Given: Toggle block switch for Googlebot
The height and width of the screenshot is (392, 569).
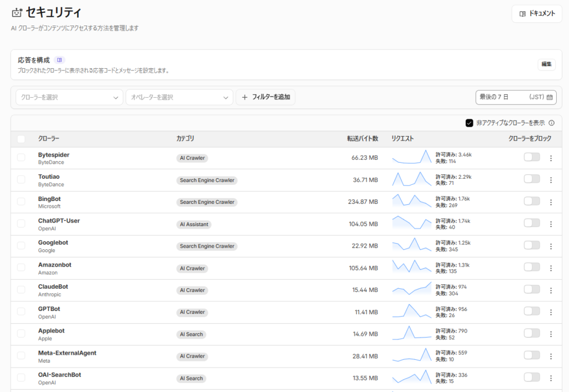Looking at the screenshot, I should tap(532, 245).
